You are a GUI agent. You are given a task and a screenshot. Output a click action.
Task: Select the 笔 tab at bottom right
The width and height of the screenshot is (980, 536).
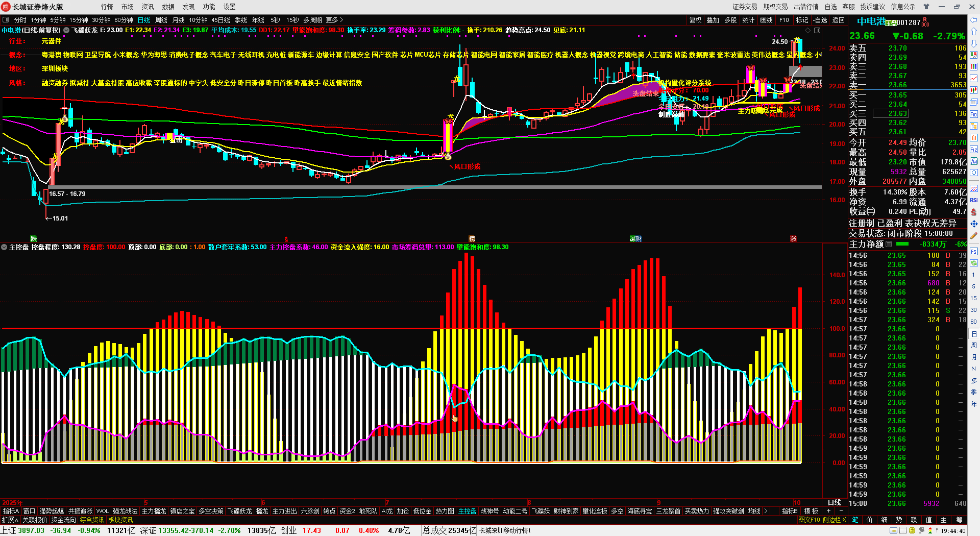point(855,520)
